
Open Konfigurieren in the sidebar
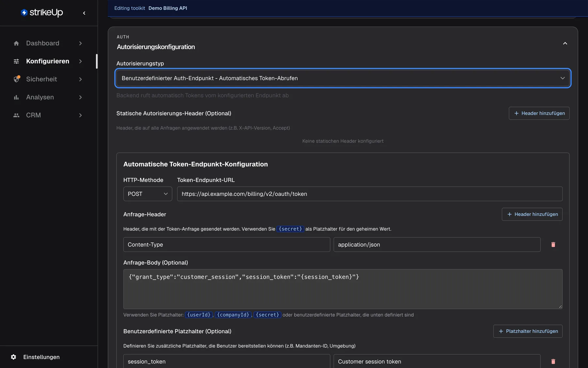click(x=48, y=61)
